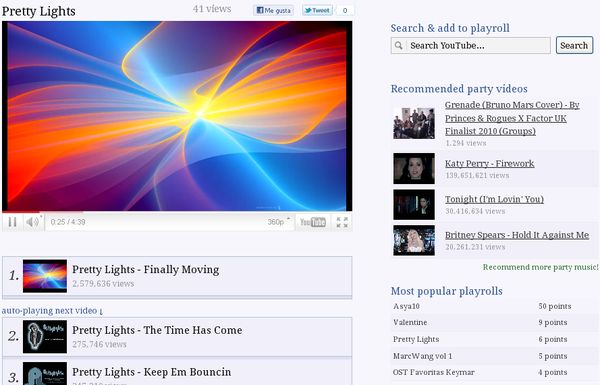Click the magnifier icon in search box
Image resolution: width=600 pixels, height=385 pixels.
coord(398,46)
